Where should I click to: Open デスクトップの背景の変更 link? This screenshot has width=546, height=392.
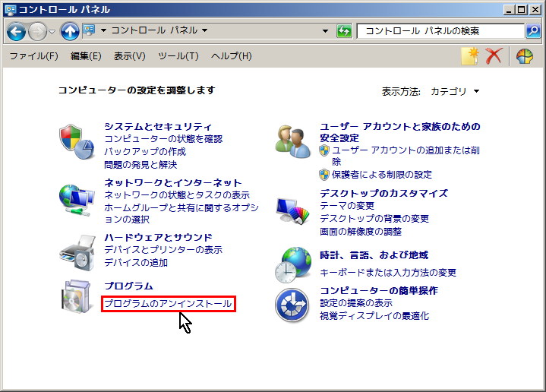tap(374, 219)
